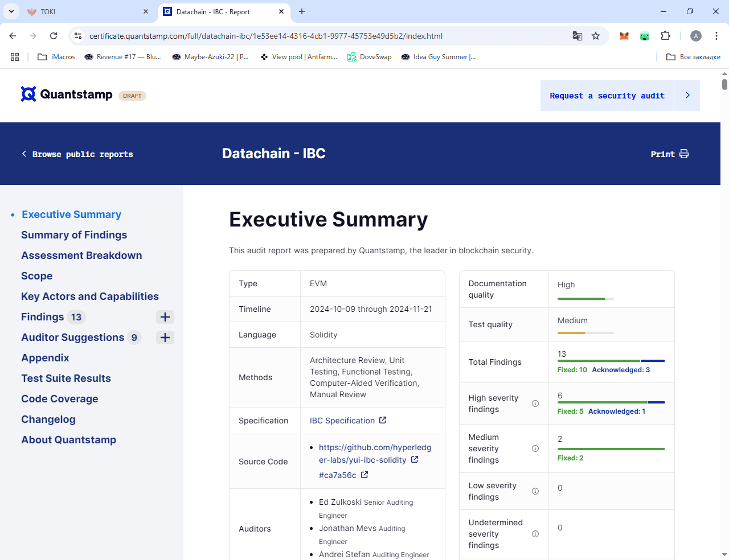Show info for Low severity findings
Image resolution: width=729 pixels, height=560 pixels.
(535, 491)
